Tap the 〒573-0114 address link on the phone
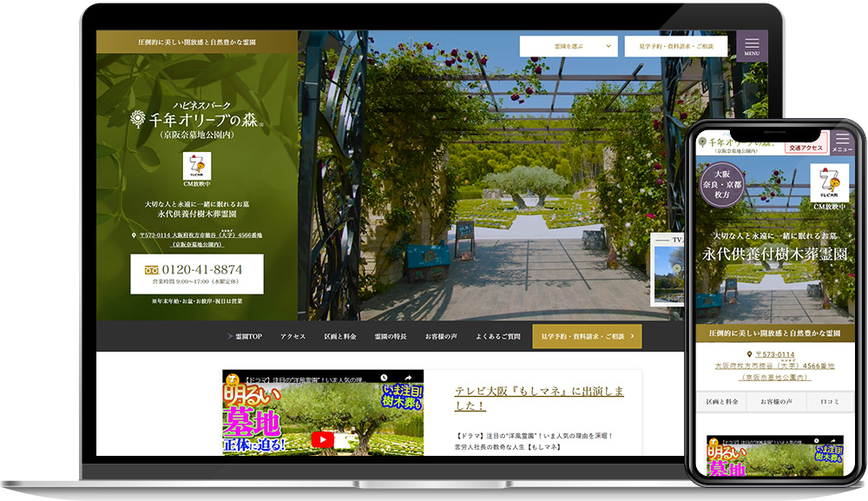868x501 pixels. point(775,366)
